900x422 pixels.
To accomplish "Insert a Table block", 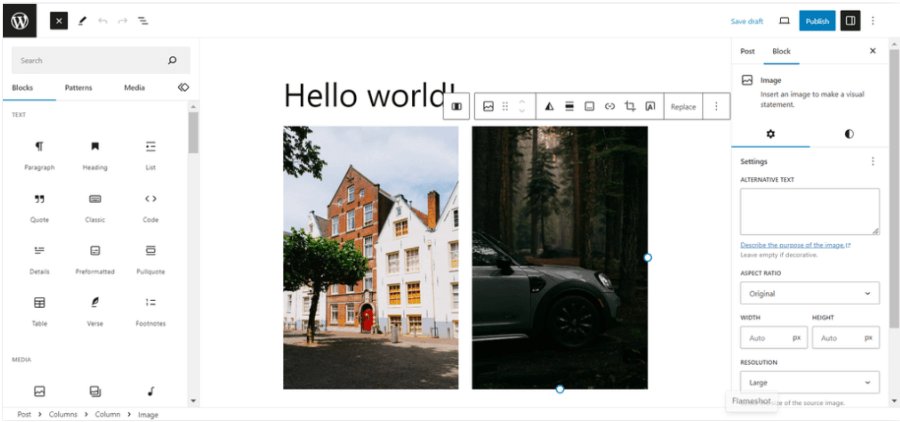I will coord(39,312).
